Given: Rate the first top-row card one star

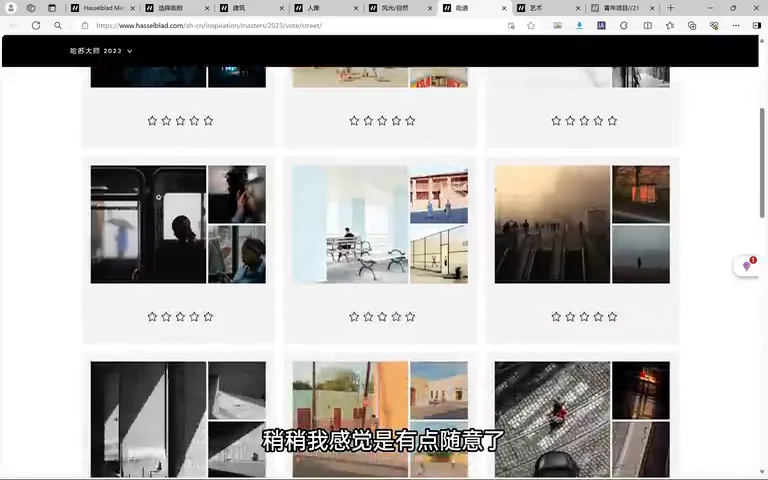Looking at the screenshot, I should point(152,120).
